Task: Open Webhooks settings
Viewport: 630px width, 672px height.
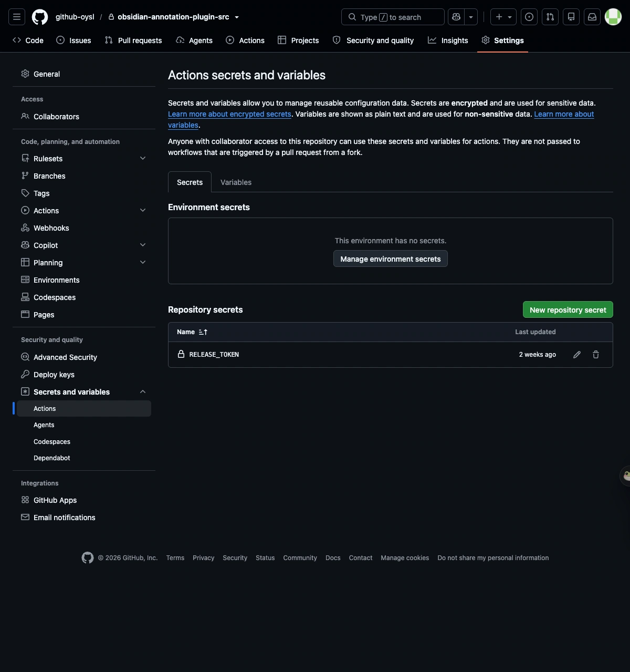Action: click(84, 228)
